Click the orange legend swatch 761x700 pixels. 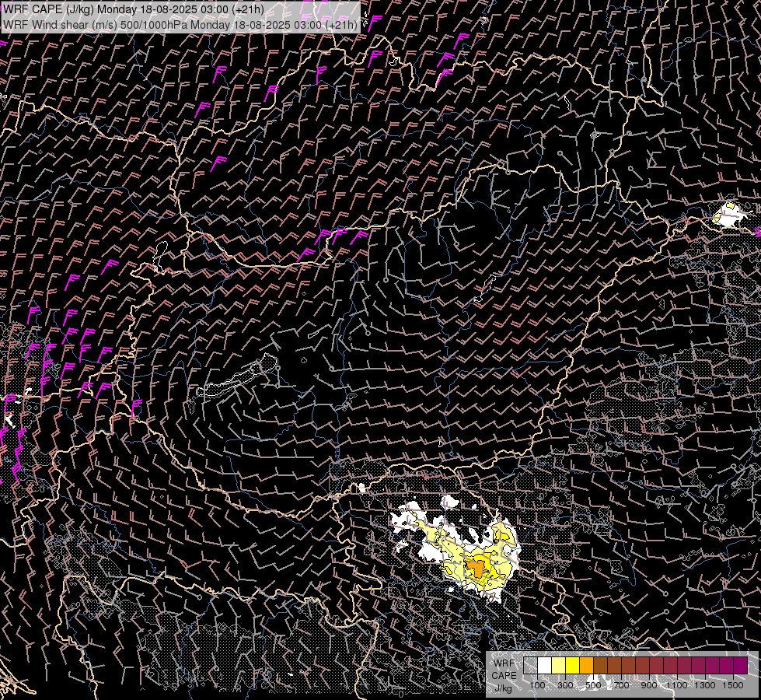pyautogui.click(x=586, y=665)
